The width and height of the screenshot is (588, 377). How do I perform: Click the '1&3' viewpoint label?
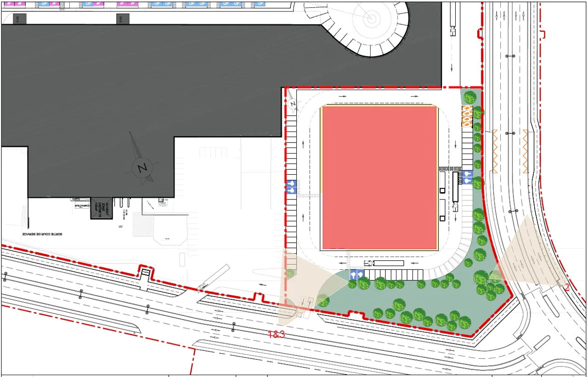tap(277, 334)
